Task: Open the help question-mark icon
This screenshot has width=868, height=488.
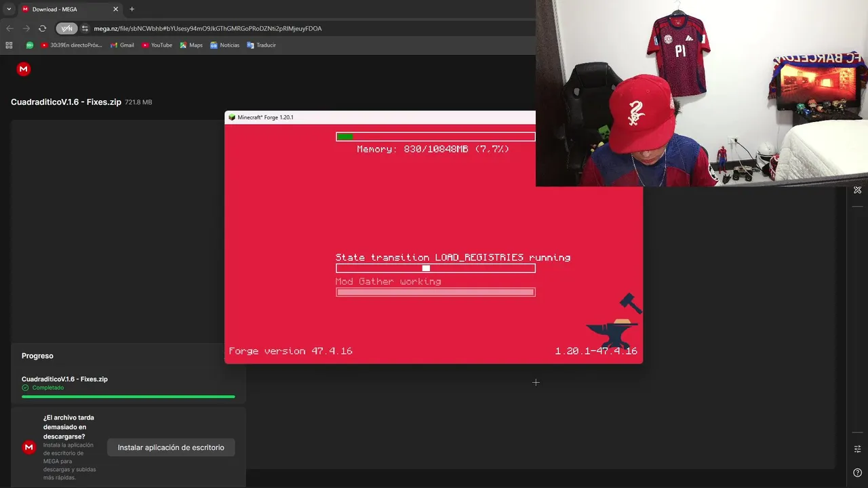Action: (x=858, y=472)
